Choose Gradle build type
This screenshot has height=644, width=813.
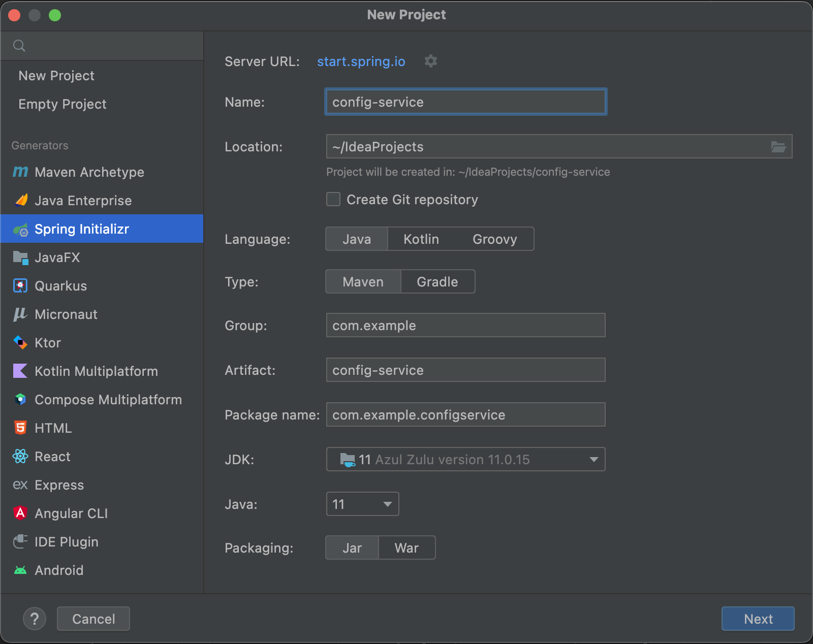click(437, 282)
